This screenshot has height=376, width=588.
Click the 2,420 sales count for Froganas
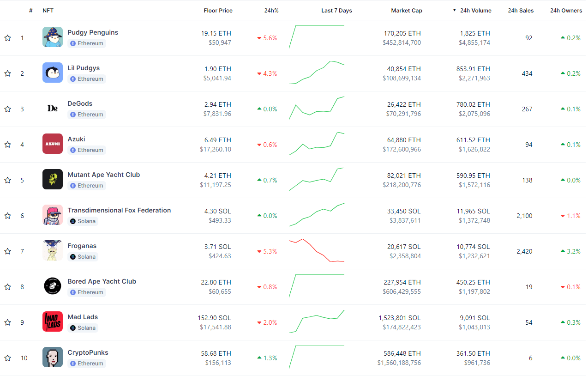point(524,251)
